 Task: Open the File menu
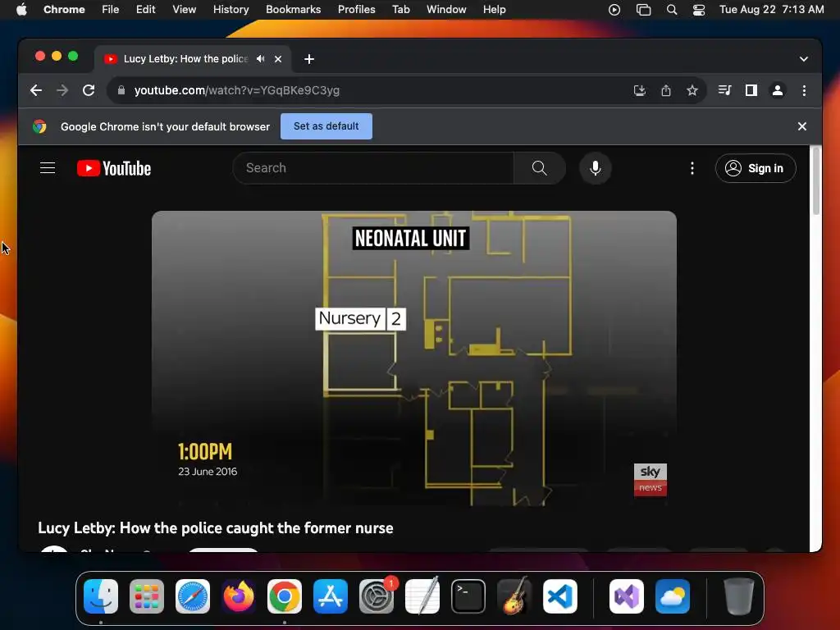click(111, 10)
